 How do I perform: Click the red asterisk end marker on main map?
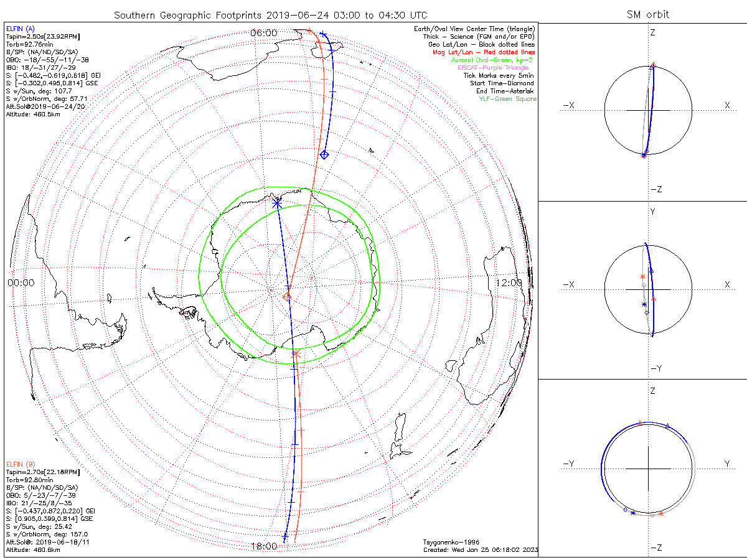coord(296,353)
